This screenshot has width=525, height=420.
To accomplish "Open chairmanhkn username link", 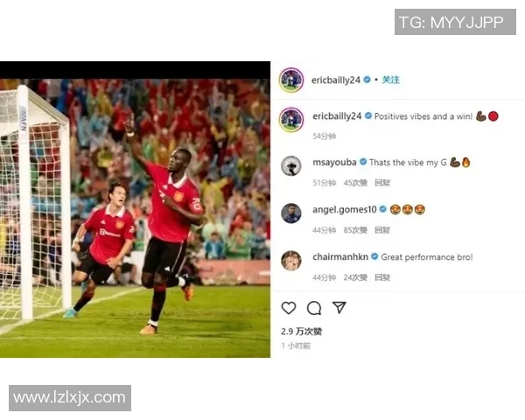I will pos(340,257).
